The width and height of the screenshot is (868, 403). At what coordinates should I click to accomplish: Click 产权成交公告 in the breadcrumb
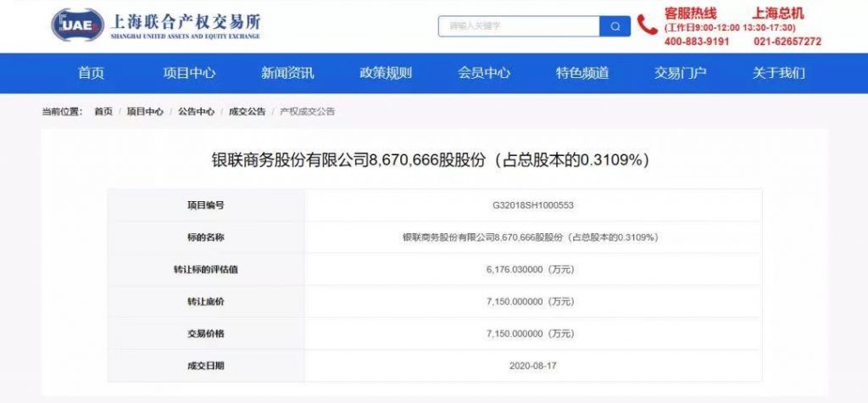(x=307, y=111)
